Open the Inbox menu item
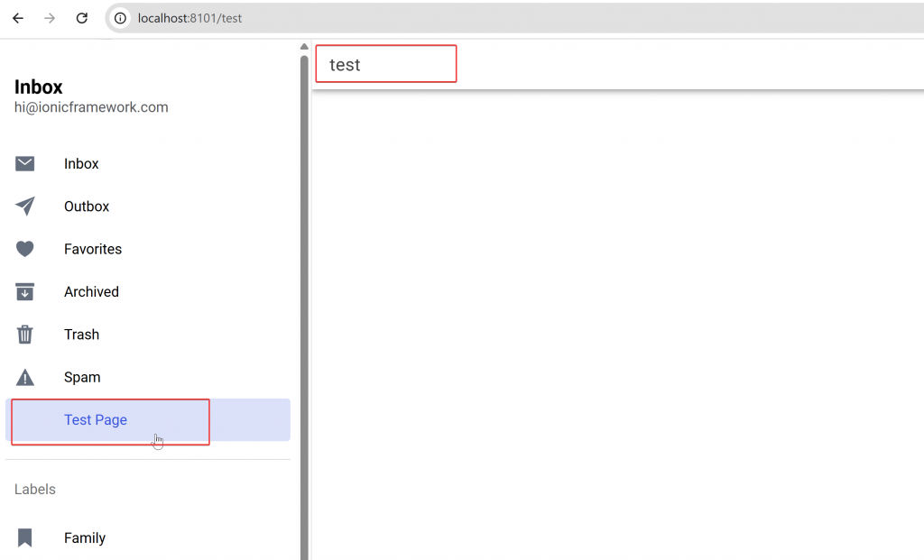The width and height of the screenshot is (924, 560). [x=81, y=164]
